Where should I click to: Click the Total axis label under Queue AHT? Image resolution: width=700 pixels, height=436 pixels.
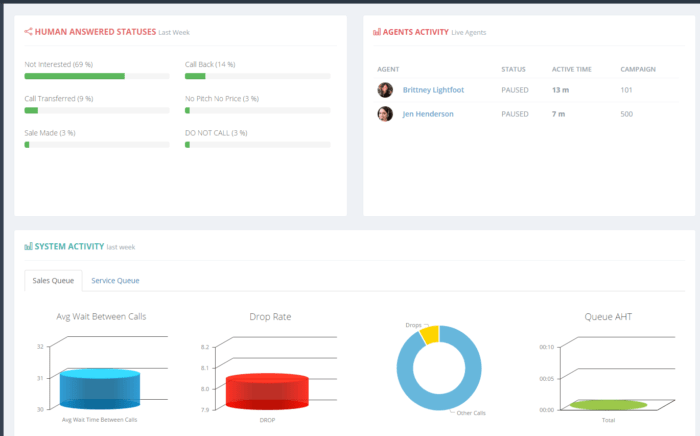608,420
